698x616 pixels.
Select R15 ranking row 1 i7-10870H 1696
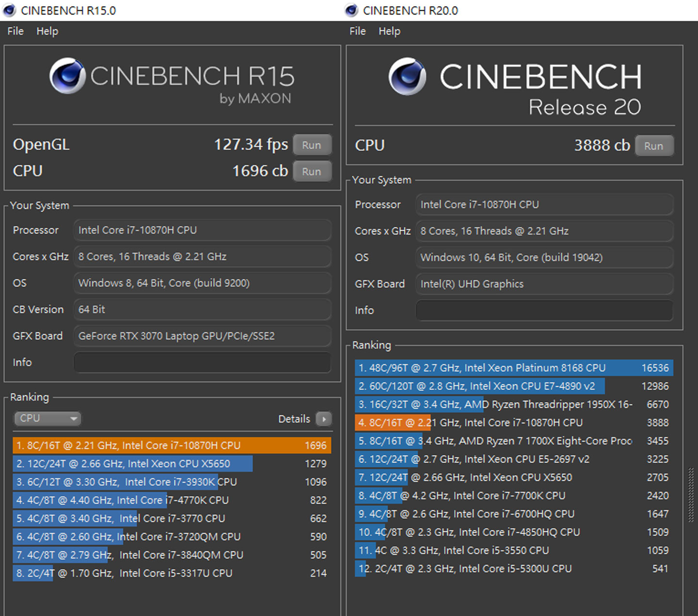(x=172, y=445)
